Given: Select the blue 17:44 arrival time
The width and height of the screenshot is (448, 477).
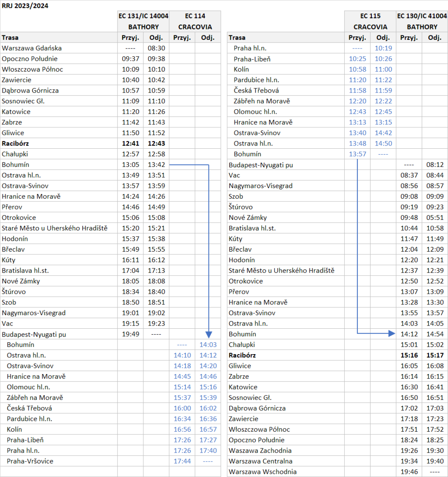Looking at the screenshot, I should tap(182, 461).
